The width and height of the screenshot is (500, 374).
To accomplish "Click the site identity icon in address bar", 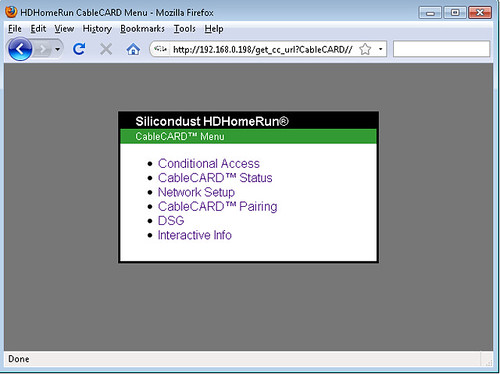I will tap(160, 49).
